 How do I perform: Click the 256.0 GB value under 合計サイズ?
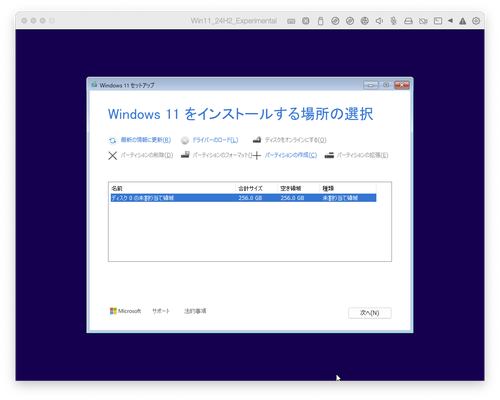point(250,198)
